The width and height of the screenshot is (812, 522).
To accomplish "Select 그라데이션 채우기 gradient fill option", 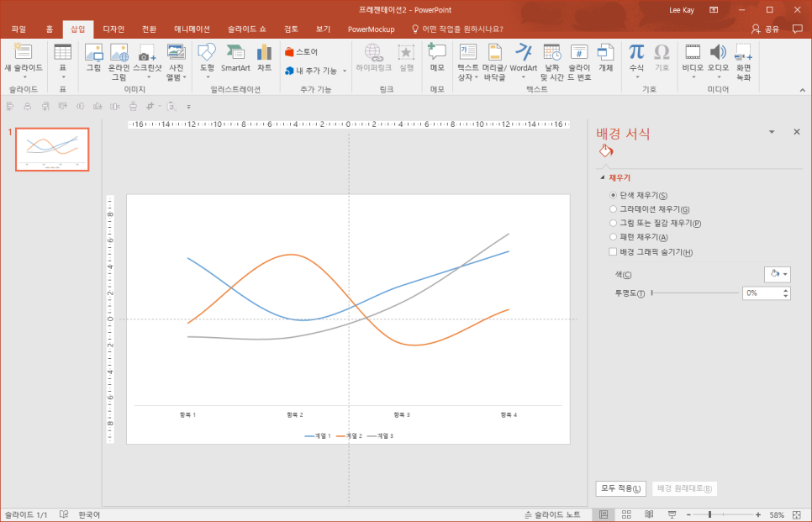I will [613, 209].
